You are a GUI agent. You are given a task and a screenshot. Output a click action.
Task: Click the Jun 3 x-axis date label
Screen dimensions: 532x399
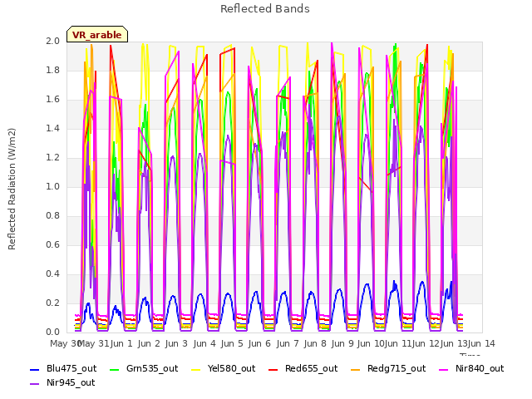coord(176,343)
